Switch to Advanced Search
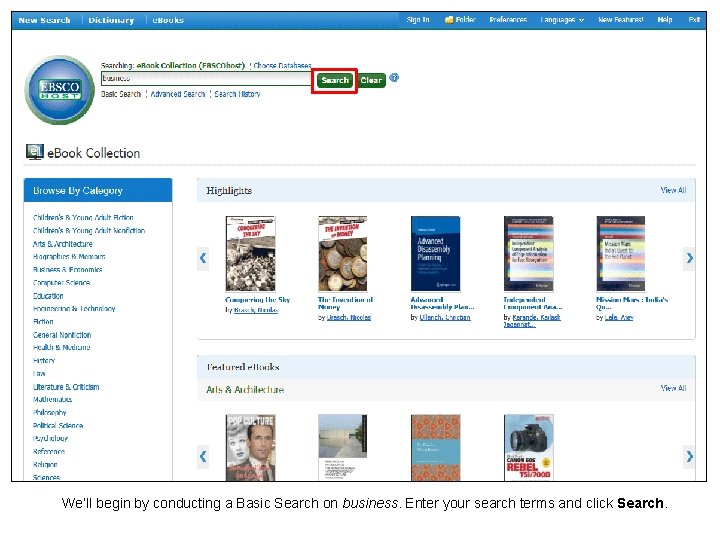Image resolution: width=720 pixels, height=540 pixels. (x=178, y=94)
